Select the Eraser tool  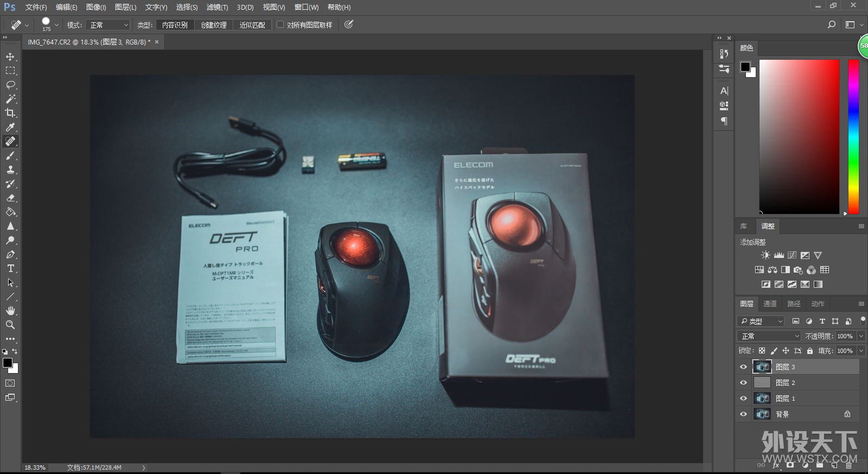point(10,198)
